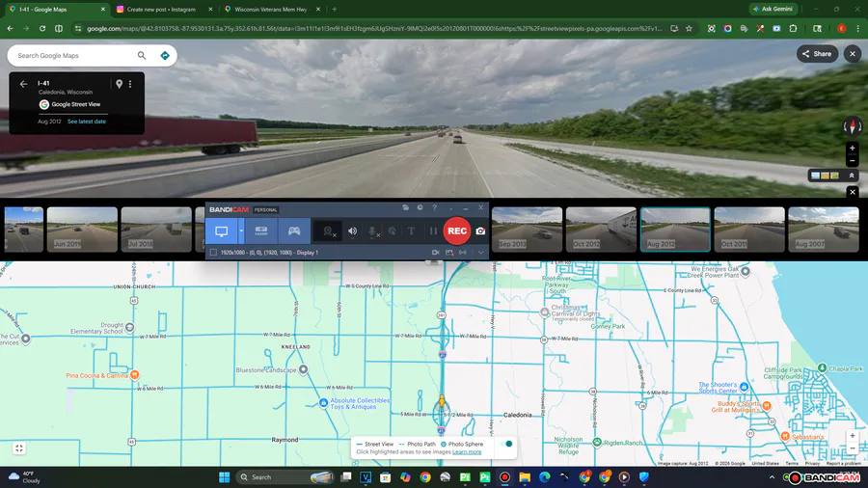This screenshot has height=488, width=868.
Task: Select the Oct 2011 thumbnail
Action: click(749, 230)
